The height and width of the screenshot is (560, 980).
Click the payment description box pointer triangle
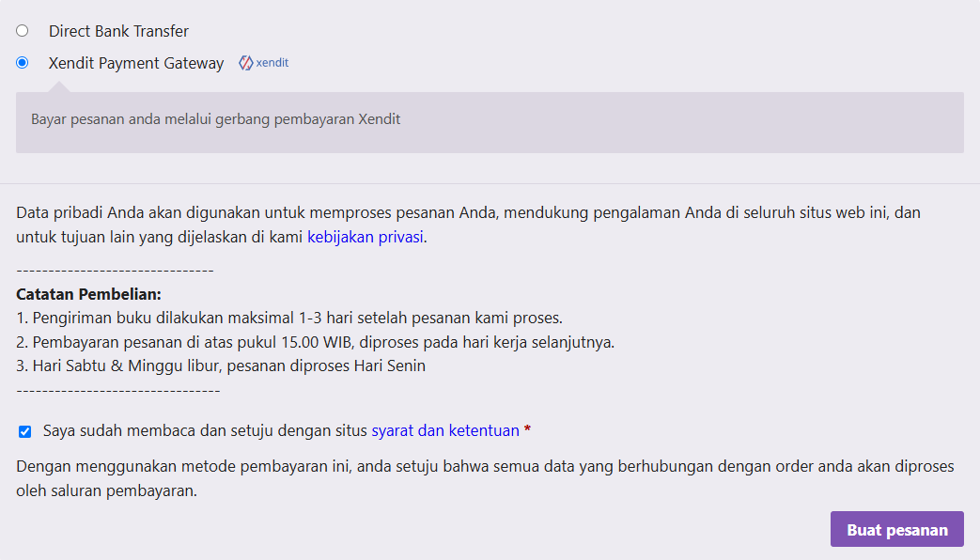58,87
